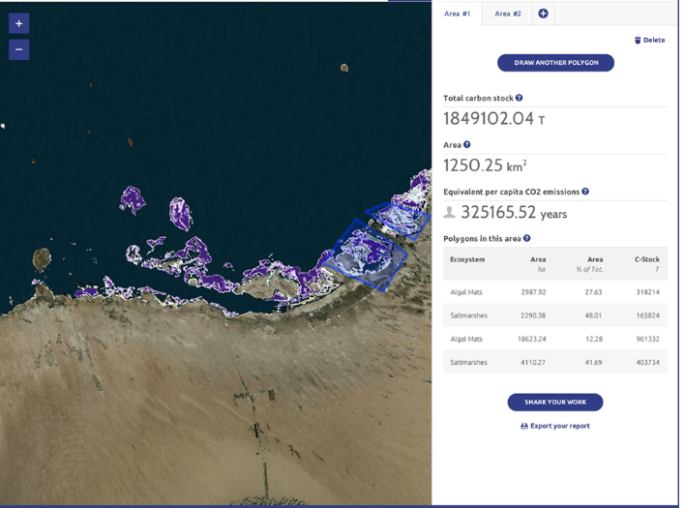The width and height of the screenshot is (684, 508).
Task: Click the printer icon beside Export
Action: point(524,426)
